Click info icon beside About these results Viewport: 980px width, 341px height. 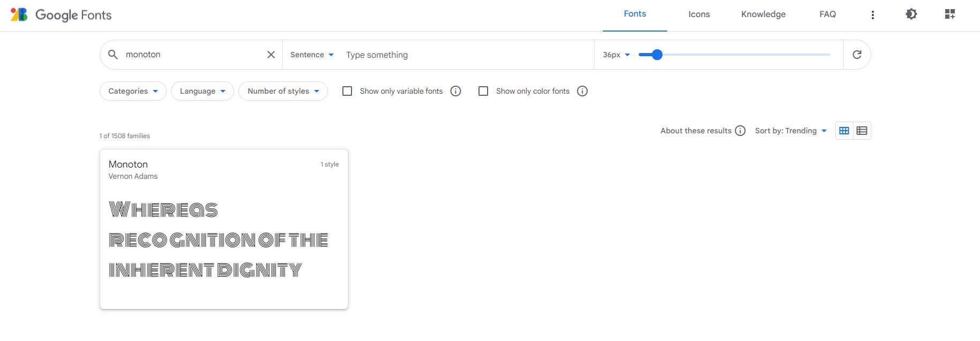click(x=740, y=131)
